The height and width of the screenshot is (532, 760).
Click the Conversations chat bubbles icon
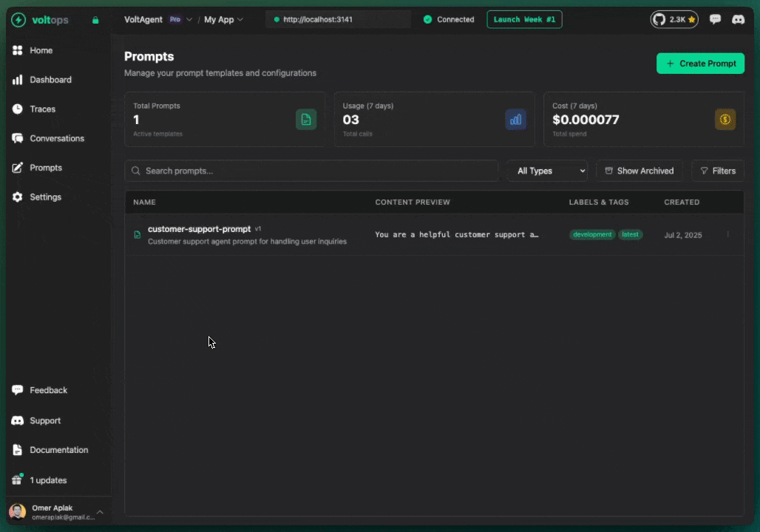[x=18, y=139]
